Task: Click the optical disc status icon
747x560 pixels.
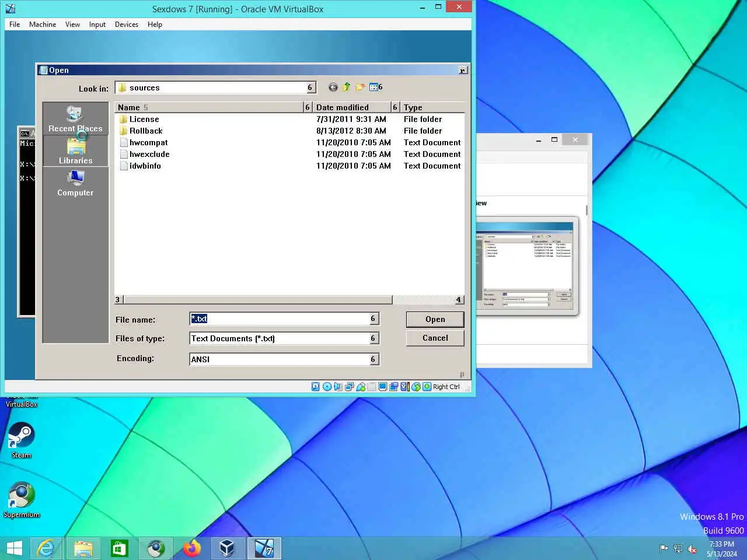Action: pos(327,387)
